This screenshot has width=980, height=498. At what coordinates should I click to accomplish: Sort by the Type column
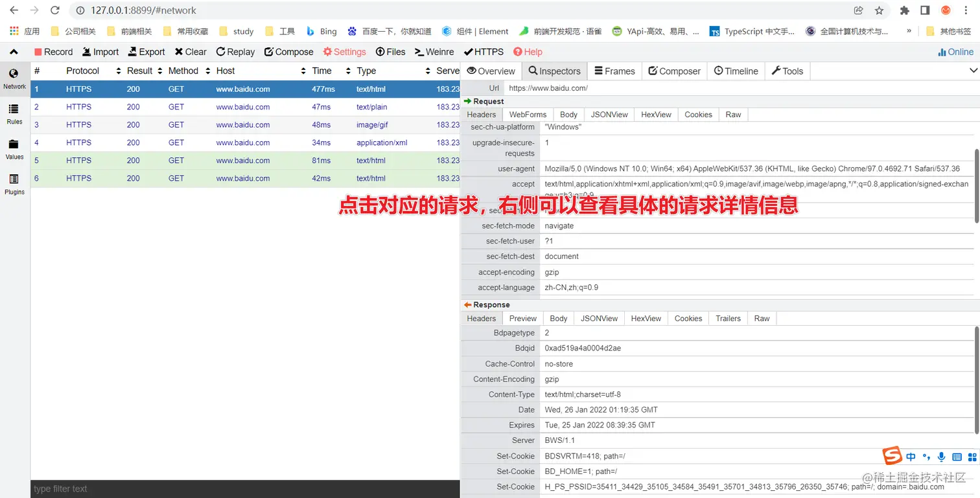tap(393, 71)
